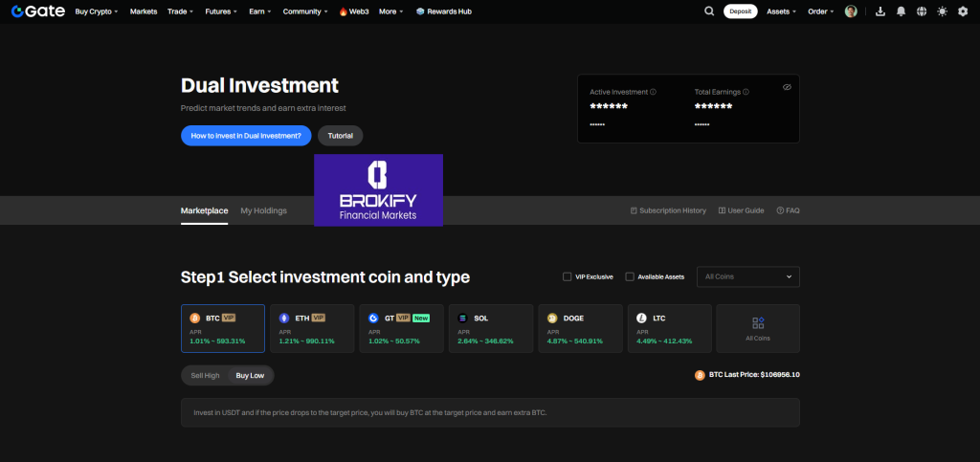
Task: Enable the VIP Exclusive checkbox
Action: (568, 276)
